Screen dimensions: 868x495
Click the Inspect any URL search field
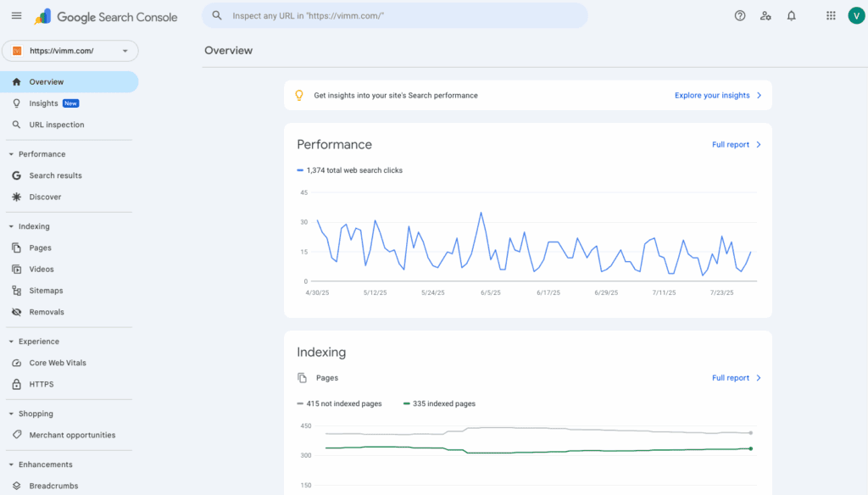[398, 15]
